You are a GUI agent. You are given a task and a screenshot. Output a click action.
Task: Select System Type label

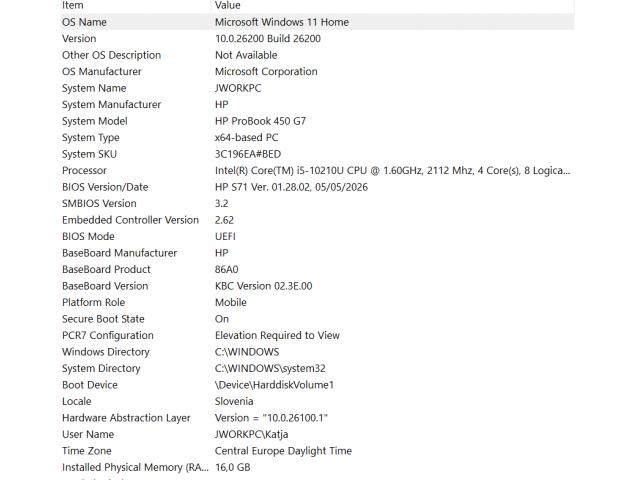[x=91, y=138]
